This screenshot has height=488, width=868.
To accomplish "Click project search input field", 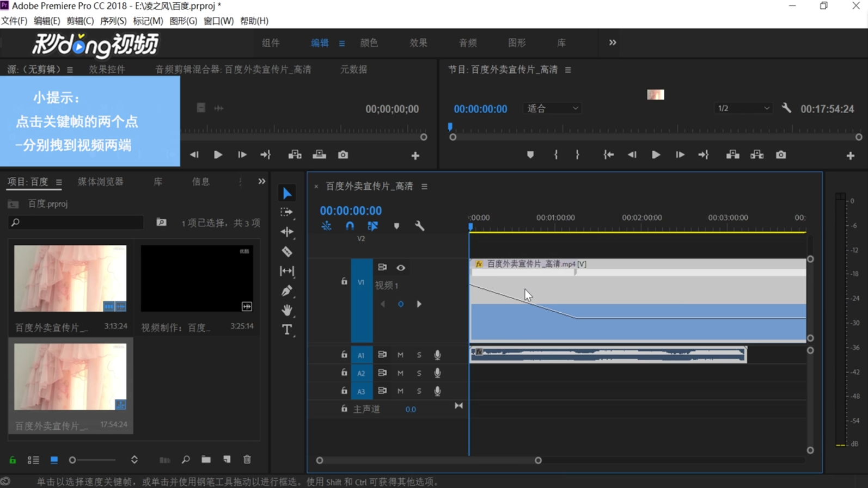I will click(76, 223).
